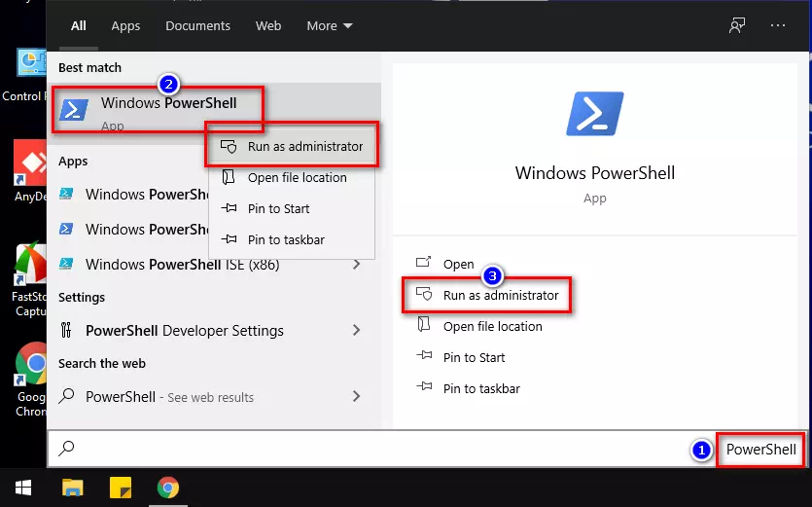Choose Run as administrator in context menu
The width and height of the screenshot is (812, 507).
[292, 146]
